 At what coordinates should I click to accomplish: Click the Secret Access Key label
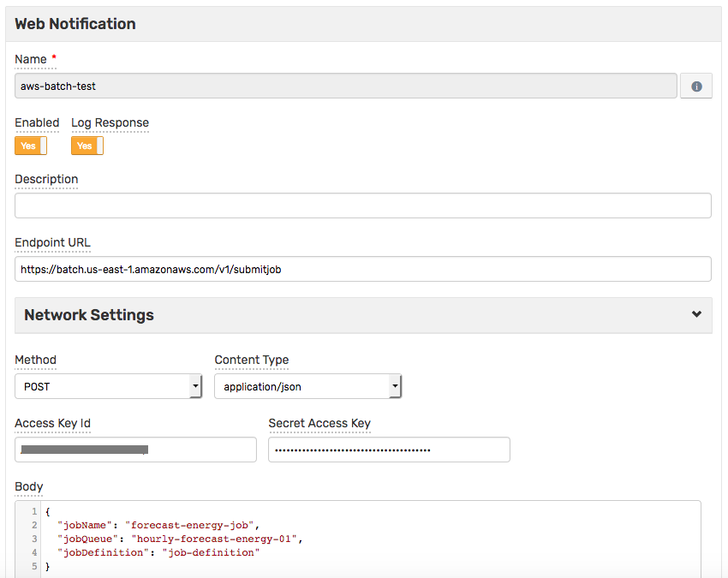click(319, 423)
